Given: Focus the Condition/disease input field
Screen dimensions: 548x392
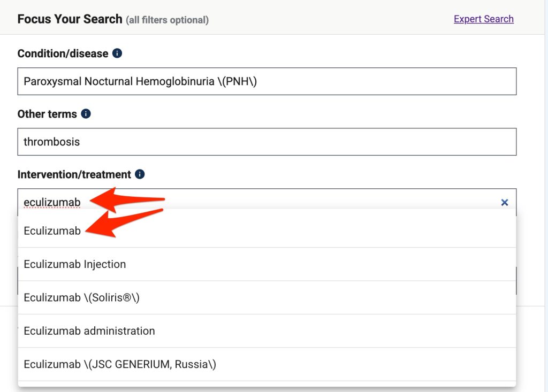Looking at the screenshot, I should [x=267, y=81].
